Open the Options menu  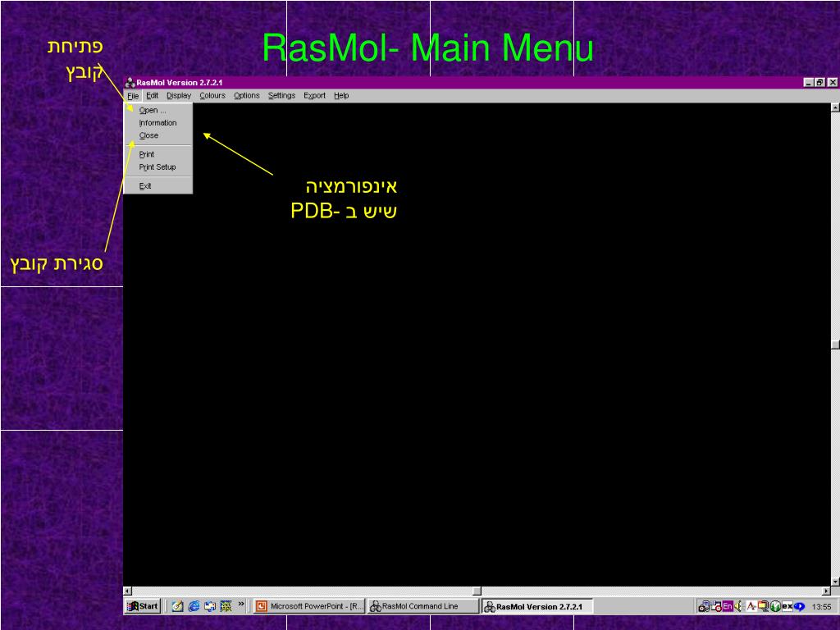tap(246, 96)
